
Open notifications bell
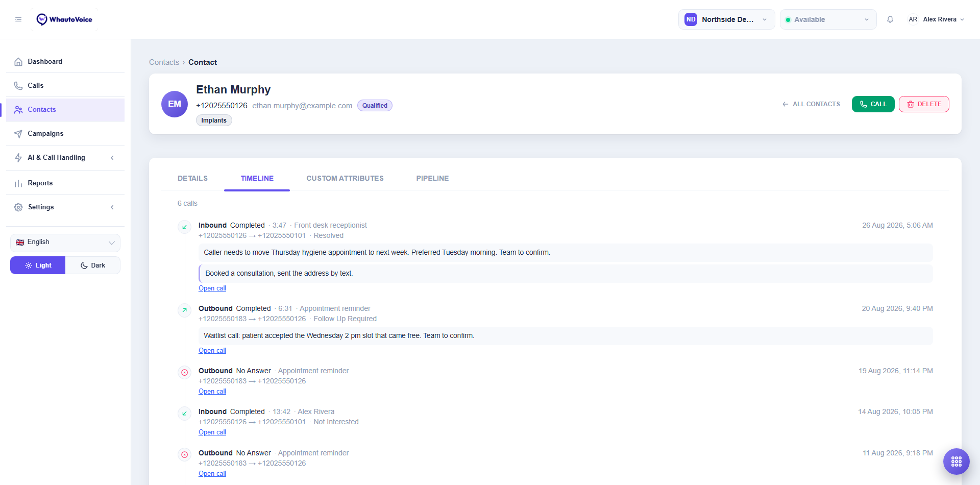[890, 19]
